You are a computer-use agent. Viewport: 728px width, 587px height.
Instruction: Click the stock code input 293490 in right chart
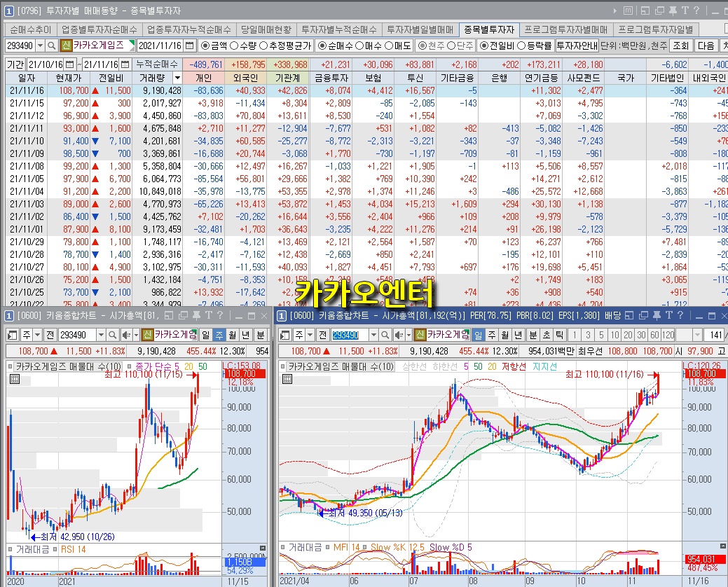pos(349,335)
